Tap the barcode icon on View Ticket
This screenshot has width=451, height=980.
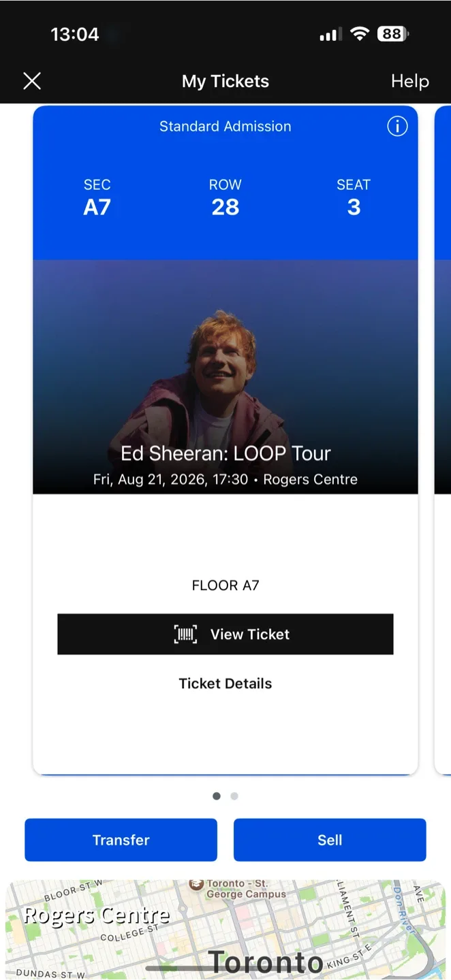pyautogui.click(x=185, y=634)
